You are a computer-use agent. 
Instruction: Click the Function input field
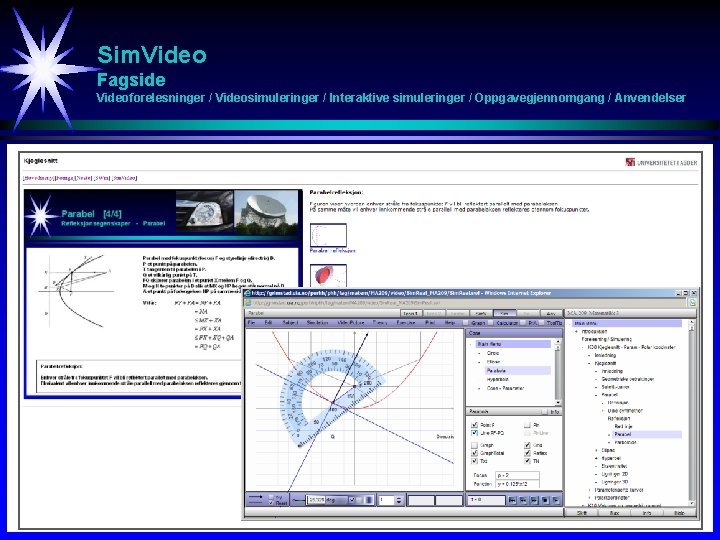coord(517,484)
